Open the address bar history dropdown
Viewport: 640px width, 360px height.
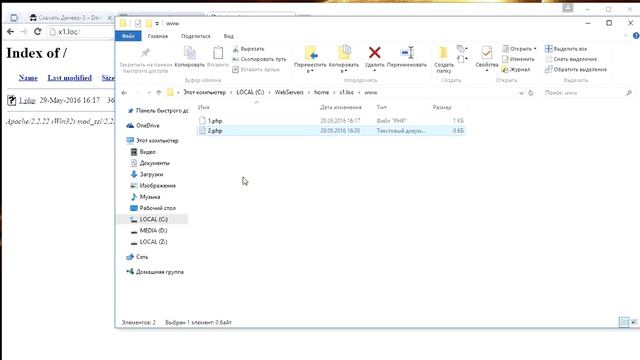(521, 93)
